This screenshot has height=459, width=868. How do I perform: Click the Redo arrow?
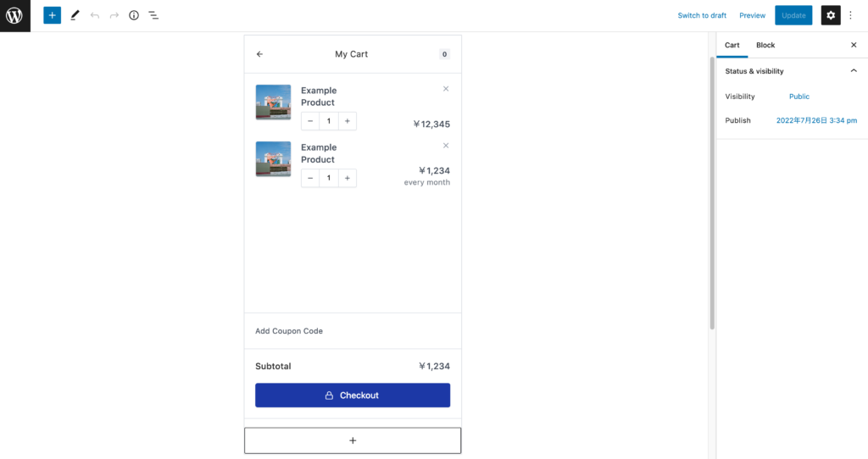click(x=114, y=15)
